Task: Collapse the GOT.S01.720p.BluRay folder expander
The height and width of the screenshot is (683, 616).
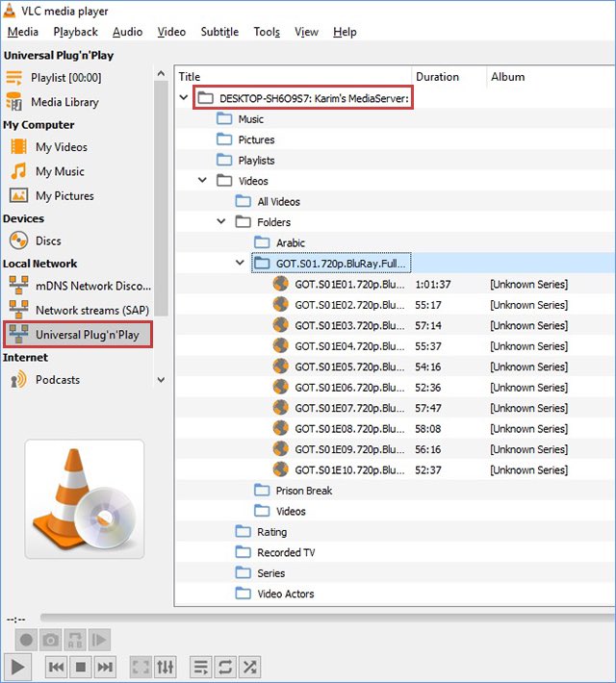Action: click(240, 263)
